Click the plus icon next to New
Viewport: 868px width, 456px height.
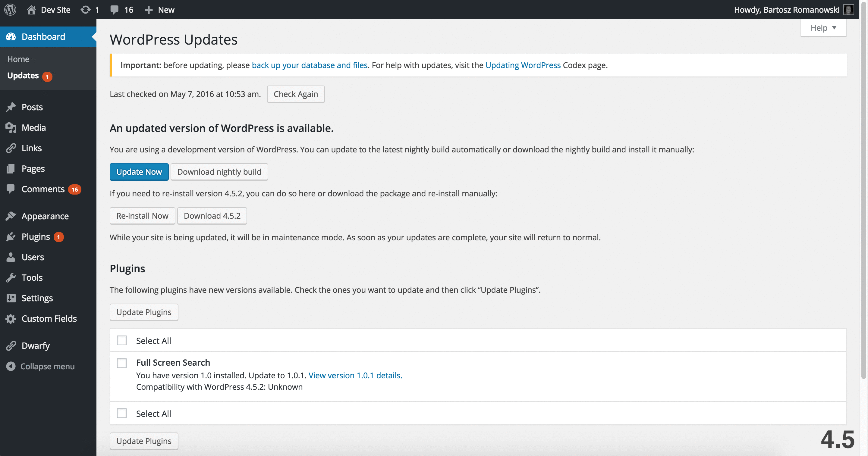click(x=149, y=10)
